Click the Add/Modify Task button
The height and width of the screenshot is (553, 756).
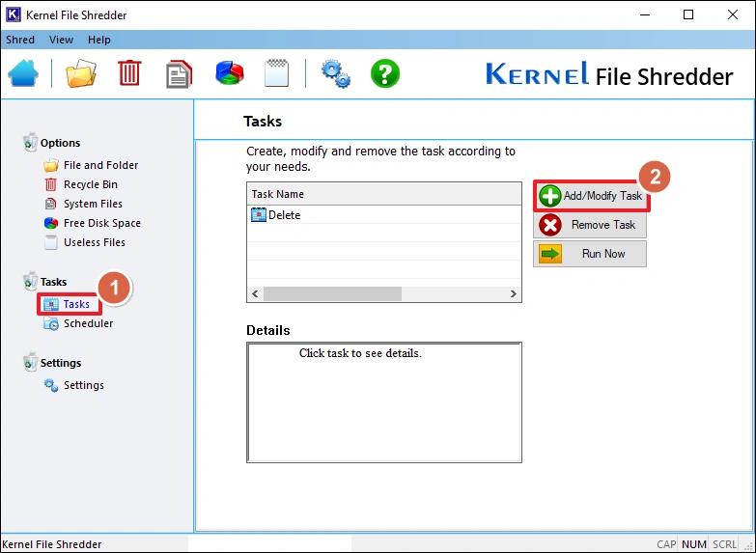click(x=591, y=196)
